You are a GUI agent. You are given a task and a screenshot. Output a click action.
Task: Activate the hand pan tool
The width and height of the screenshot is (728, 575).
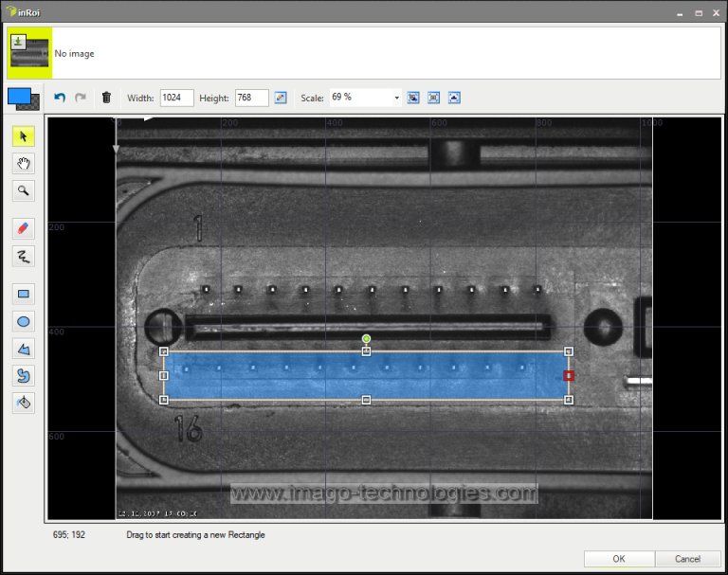click(x=23, y=163)
